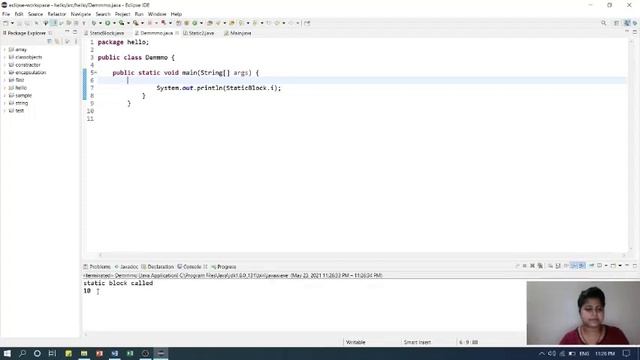Open Package Explorer filter icon
Image resolution: width=640 pixels, height=360 pixels.
coord(67,41)
